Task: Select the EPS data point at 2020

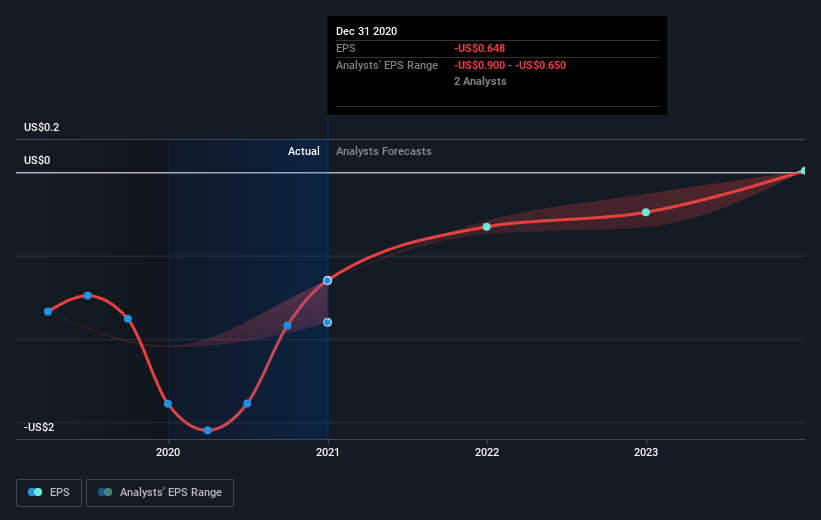Action: pyautogui.click(x=168, y=404)
